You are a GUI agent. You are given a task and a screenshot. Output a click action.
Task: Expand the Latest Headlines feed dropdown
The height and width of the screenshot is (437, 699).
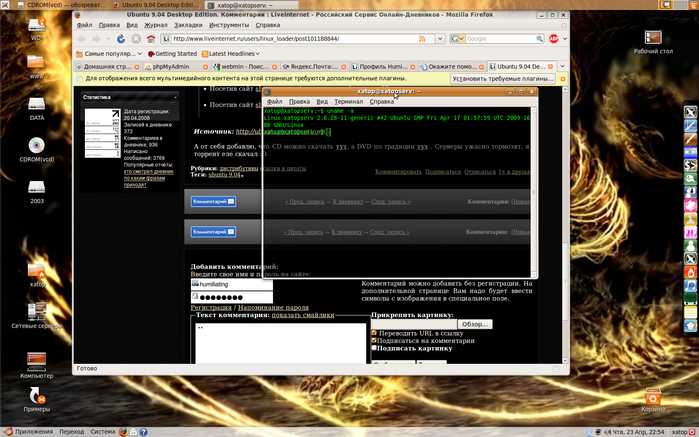tap(230, 54)
